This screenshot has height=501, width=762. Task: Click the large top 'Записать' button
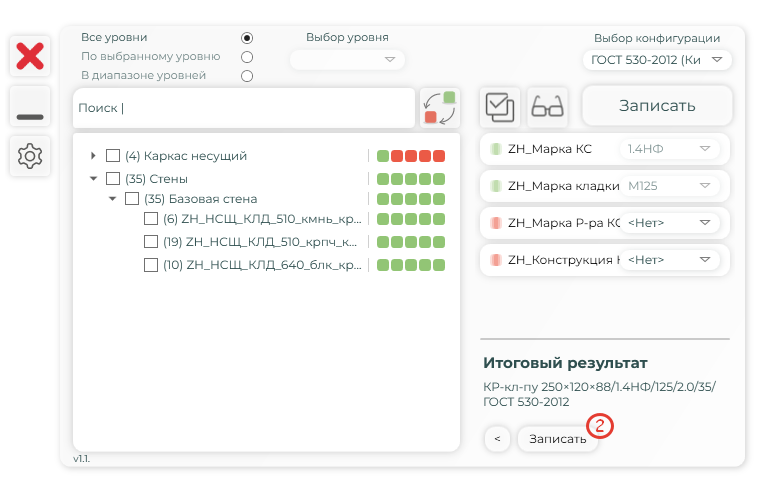click(x=657, y=105)
